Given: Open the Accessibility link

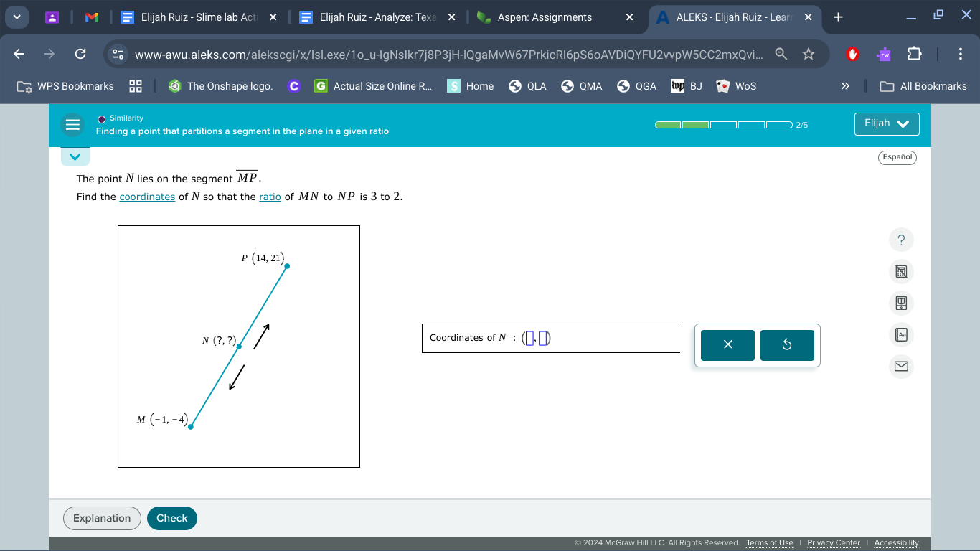Looking at the screenshot, I should pos(896,542).
